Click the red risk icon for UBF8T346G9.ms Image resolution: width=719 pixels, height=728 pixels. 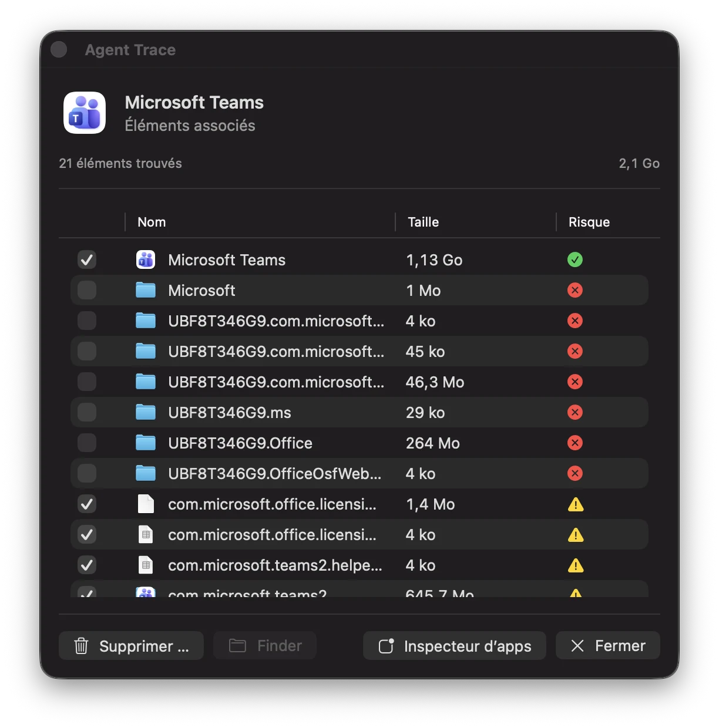(x=575, y=412)
